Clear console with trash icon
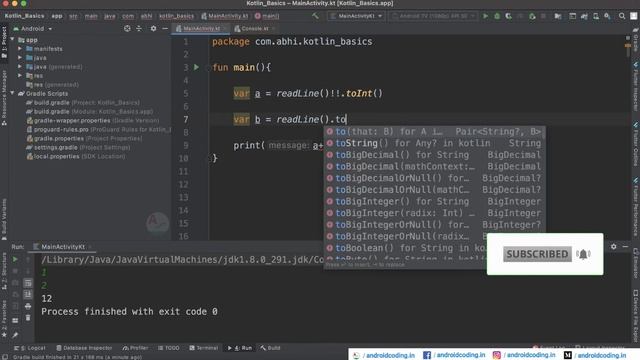Screen dimensions: 640x360 28,318
